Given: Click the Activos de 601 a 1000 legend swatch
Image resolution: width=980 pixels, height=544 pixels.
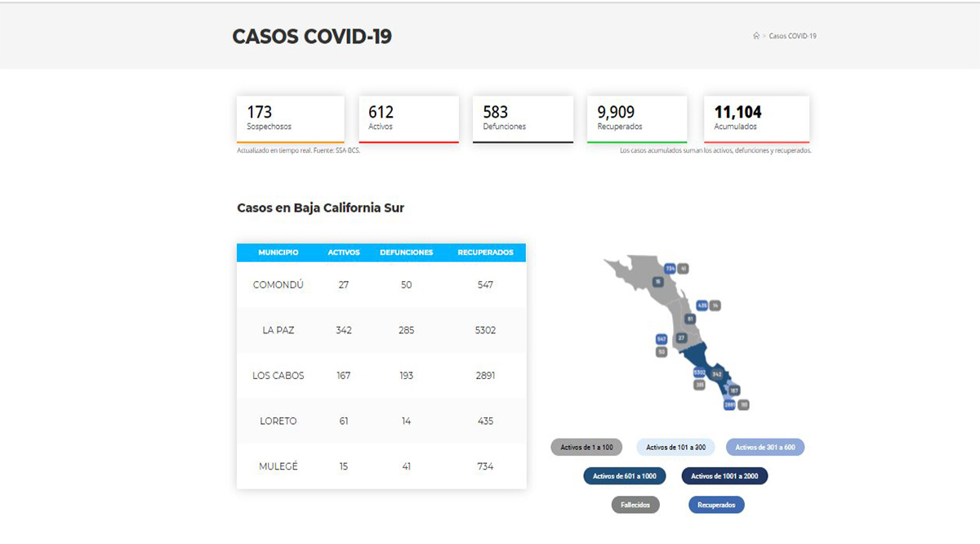Looking at the screenshot, I should click(625, 476).
